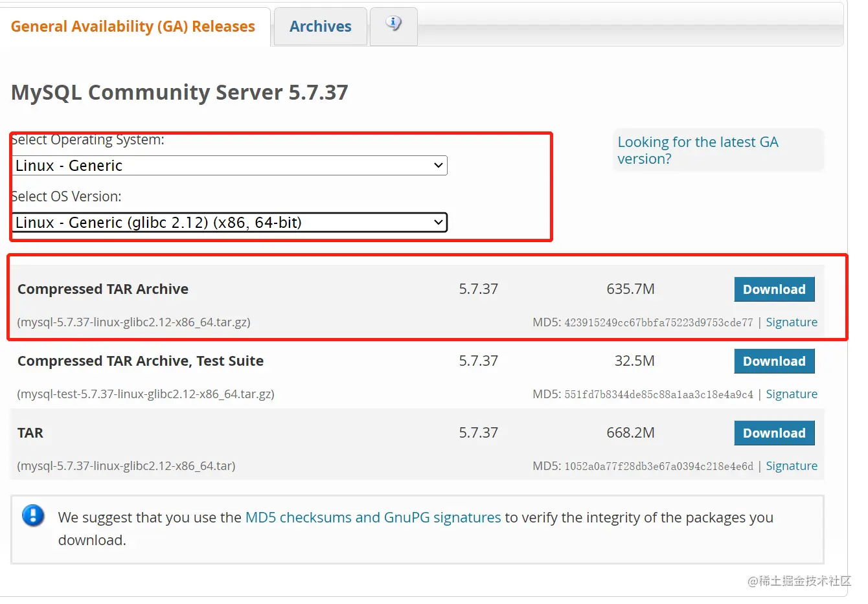Select filename mysql-test-5.7.37-linux-glibc2.12-x86_64.tar.gz
The image size is (868, 604).
[x=146, y=394]
